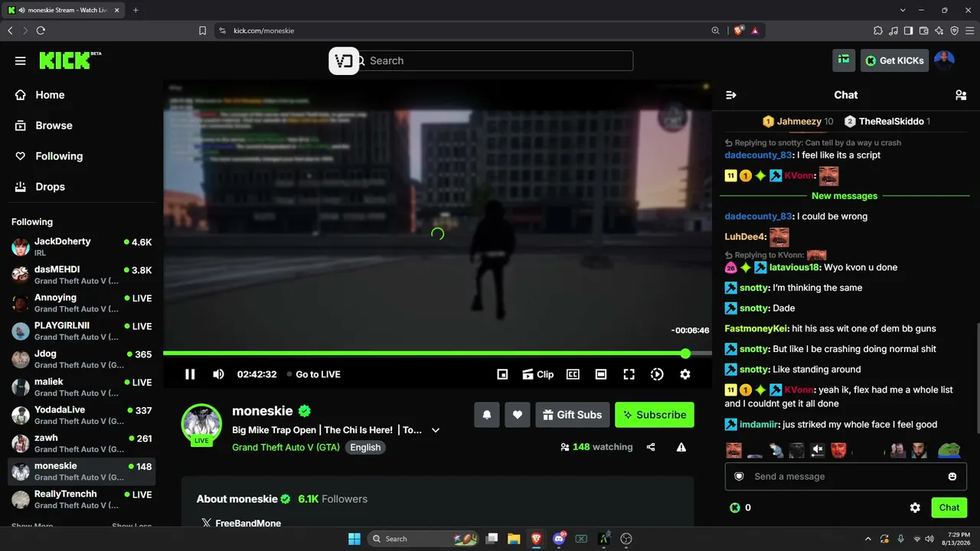Click the Kick search field
This screenshot has height=551, width=980.
[495, 60]
